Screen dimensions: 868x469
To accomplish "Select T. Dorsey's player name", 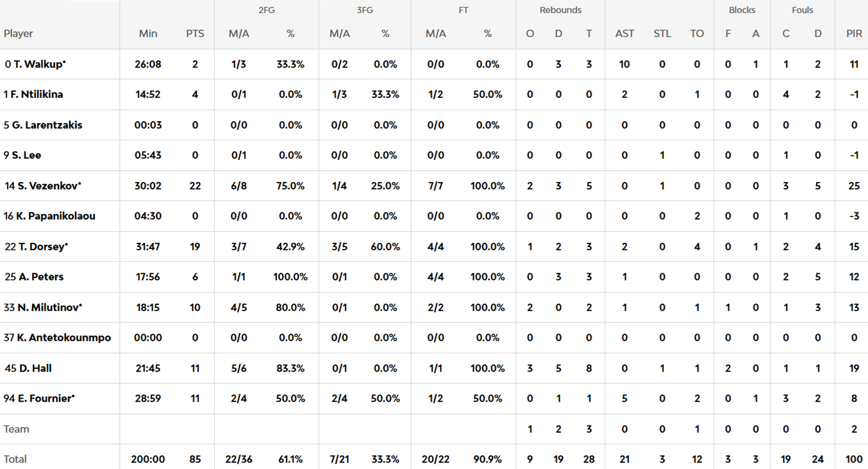I will [x=41, y=247].
